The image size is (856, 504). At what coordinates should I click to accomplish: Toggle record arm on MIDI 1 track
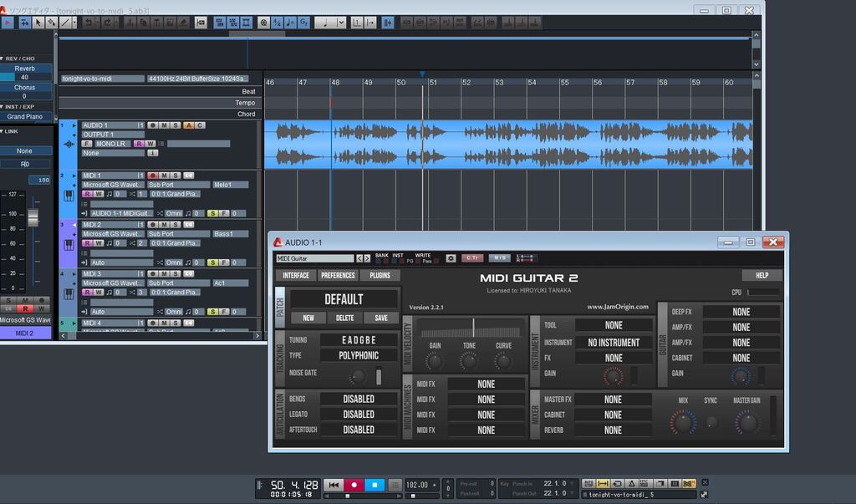coord(153,176)
